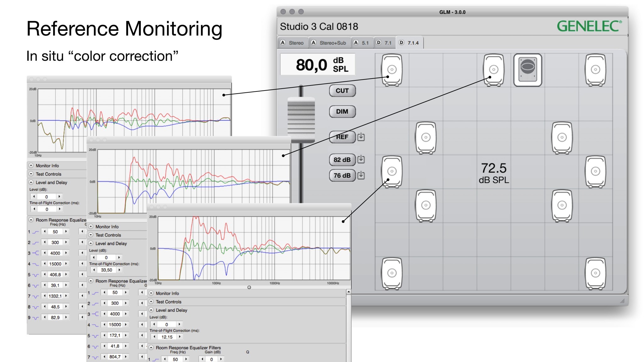Select upper inner-left height speaker in GLM grid
The width and height of the screenshot is (644, 362).
[426, 138]
